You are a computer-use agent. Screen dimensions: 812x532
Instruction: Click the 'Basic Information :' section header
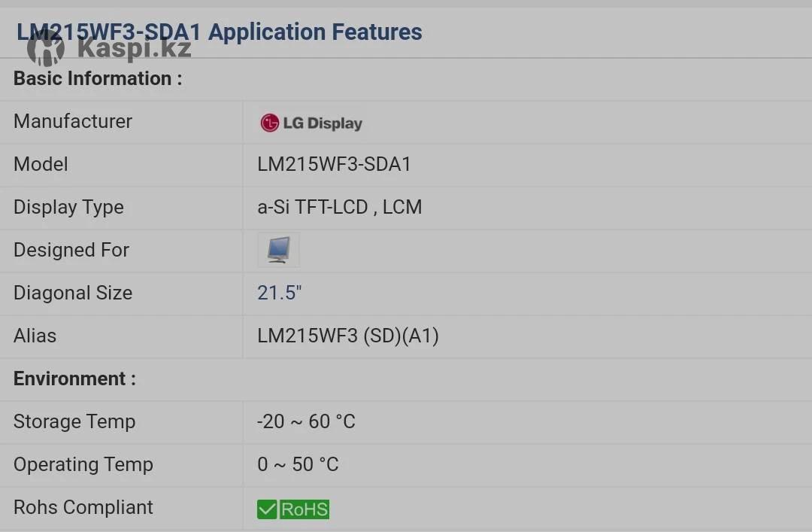click(98, 78)
